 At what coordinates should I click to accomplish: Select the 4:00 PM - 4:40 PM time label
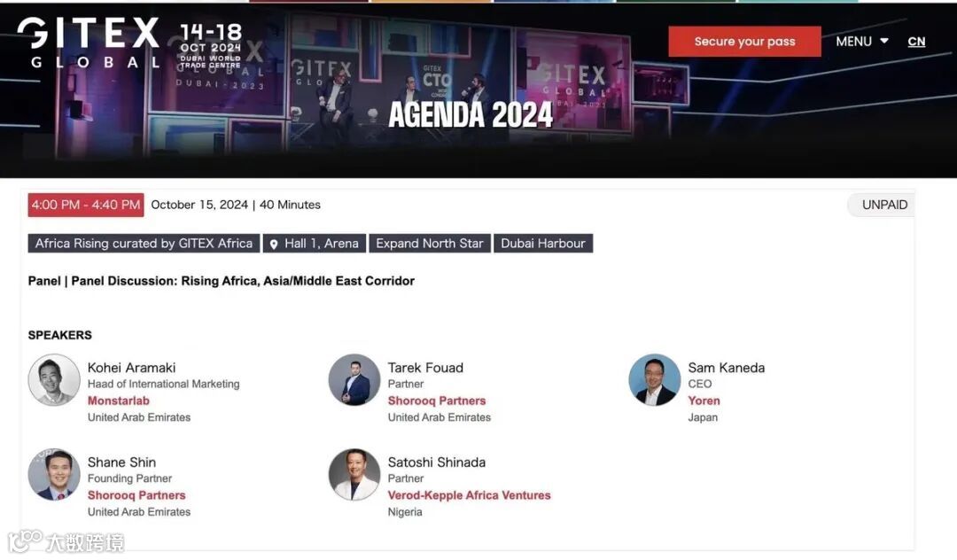pyautogui.click(x=86, y=205)
